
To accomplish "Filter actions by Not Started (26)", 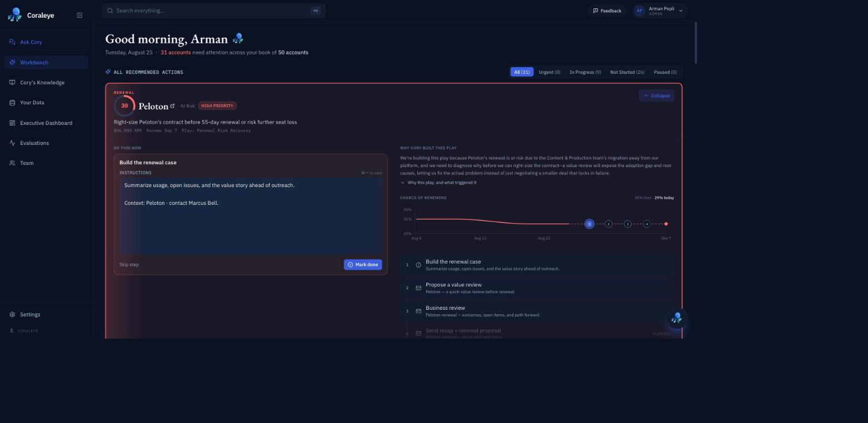I will click(627, 72).
